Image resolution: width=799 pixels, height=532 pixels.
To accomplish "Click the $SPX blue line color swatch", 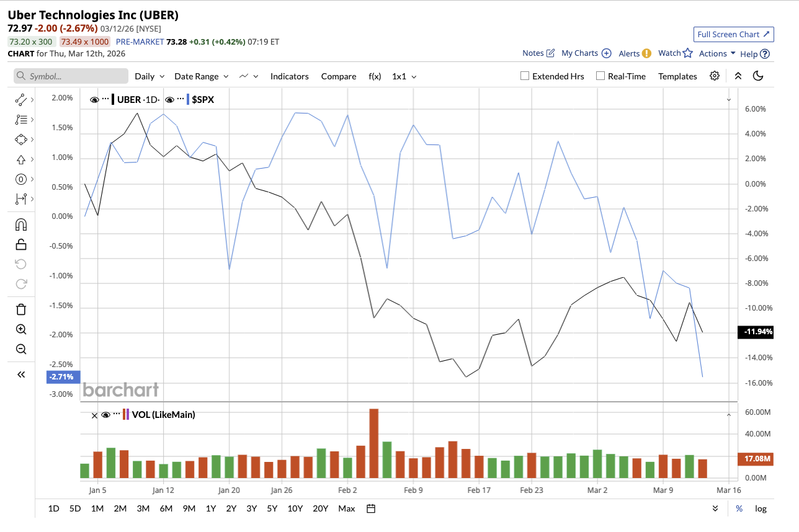I will click(187, 99).
